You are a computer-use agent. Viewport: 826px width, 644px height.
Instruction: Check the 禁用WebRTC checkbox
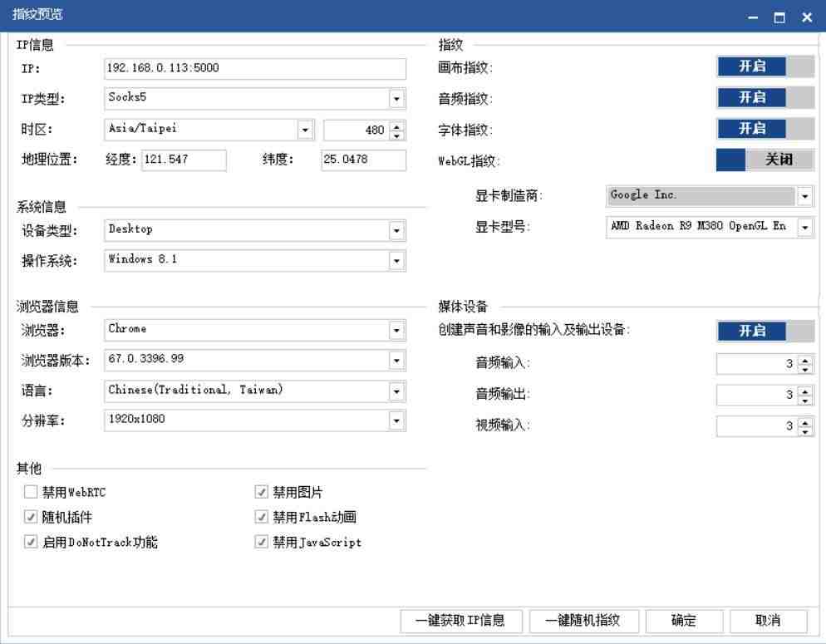31,492
